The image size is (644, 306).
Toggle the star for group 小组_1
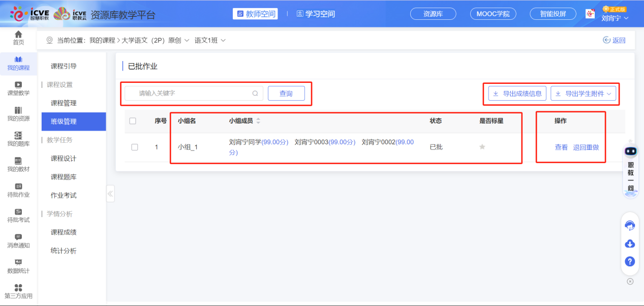[x=481, y=147]
